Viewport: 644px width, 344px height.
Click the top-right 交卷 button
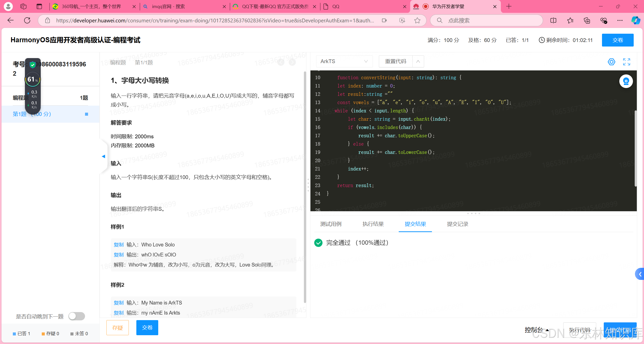pos(618,40)
